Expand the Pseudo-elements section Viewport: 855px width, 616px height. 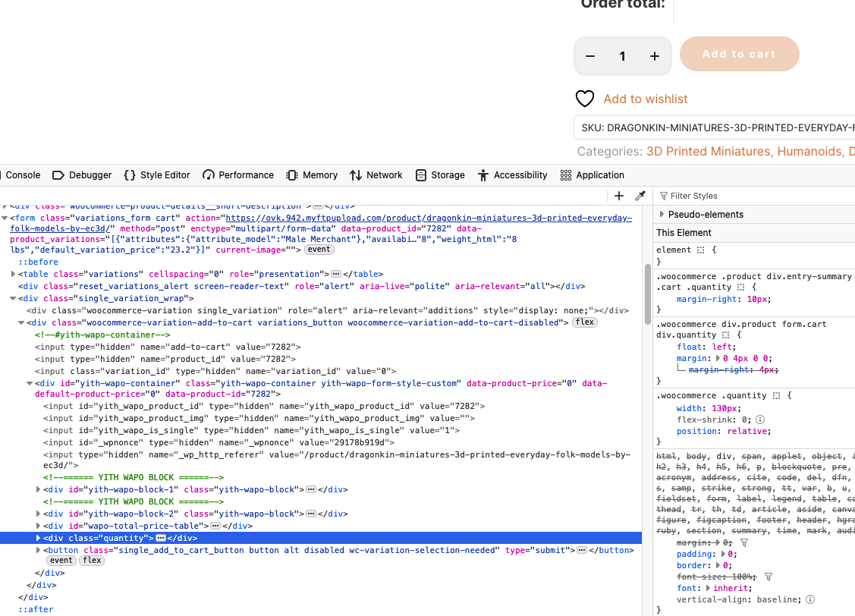coord(662,215)
